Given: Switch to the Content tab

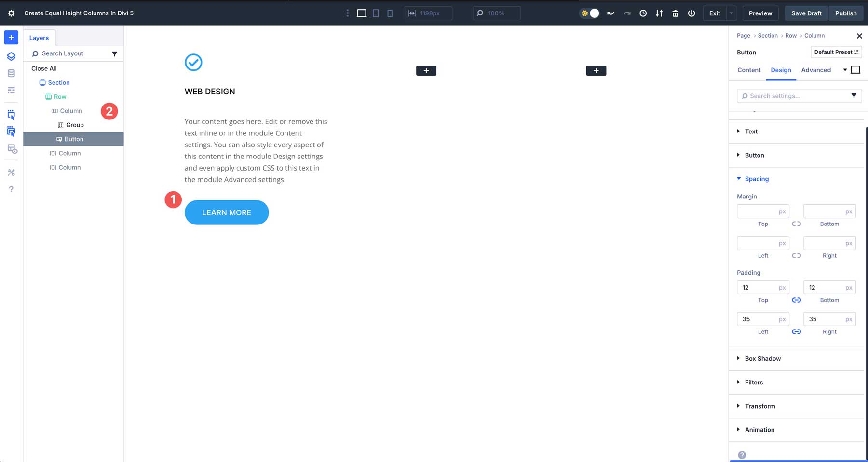Looking at the screenshot, I should click(x=749, y=70).
